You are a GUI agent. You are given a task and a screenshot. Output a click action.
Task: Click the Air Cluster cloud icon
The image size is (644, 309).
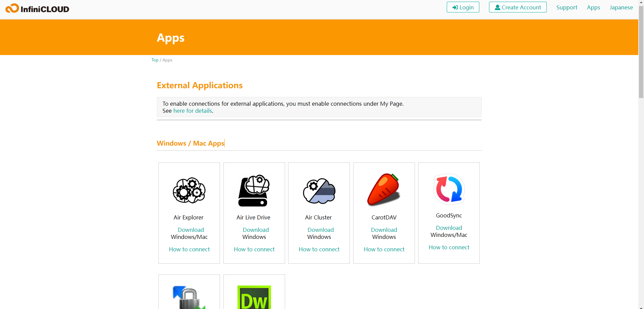[x=319, y=191]
